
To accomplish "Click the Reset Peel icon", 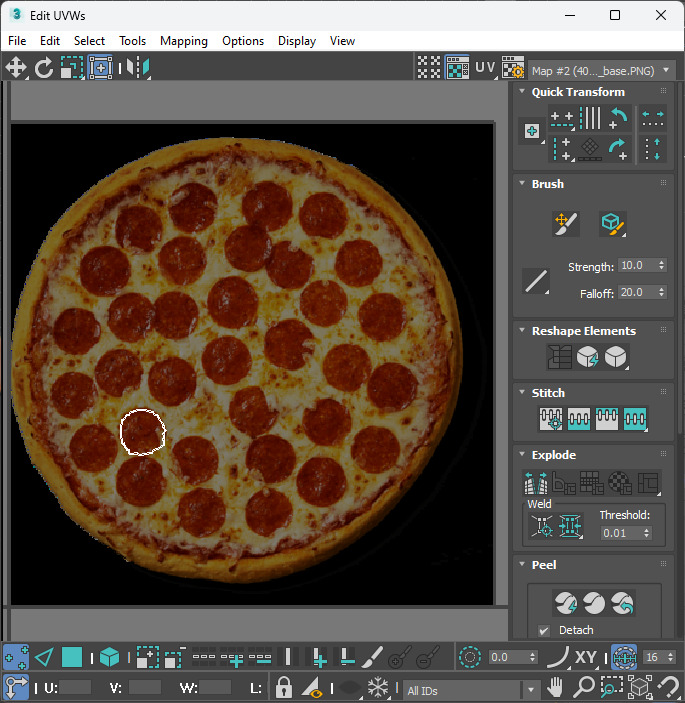I will pyautogui.click(x=622, y=603).
